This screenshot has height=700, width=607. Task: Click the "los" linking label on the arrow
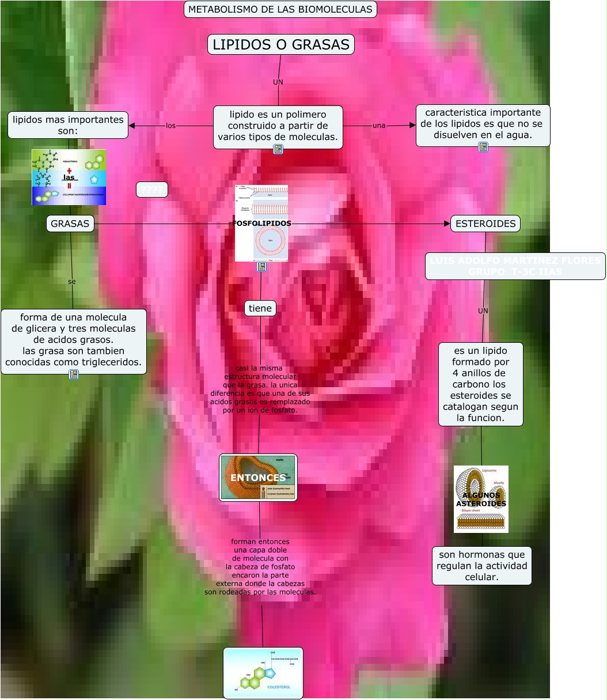pyautogui.click(x=170, y=126)
